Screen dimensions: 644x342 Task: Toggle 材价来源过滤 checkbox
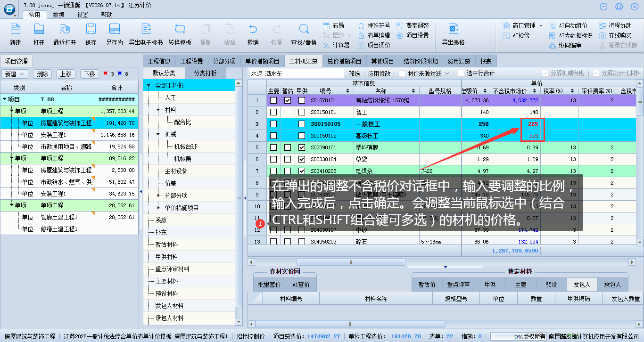(x=402, y=73)
